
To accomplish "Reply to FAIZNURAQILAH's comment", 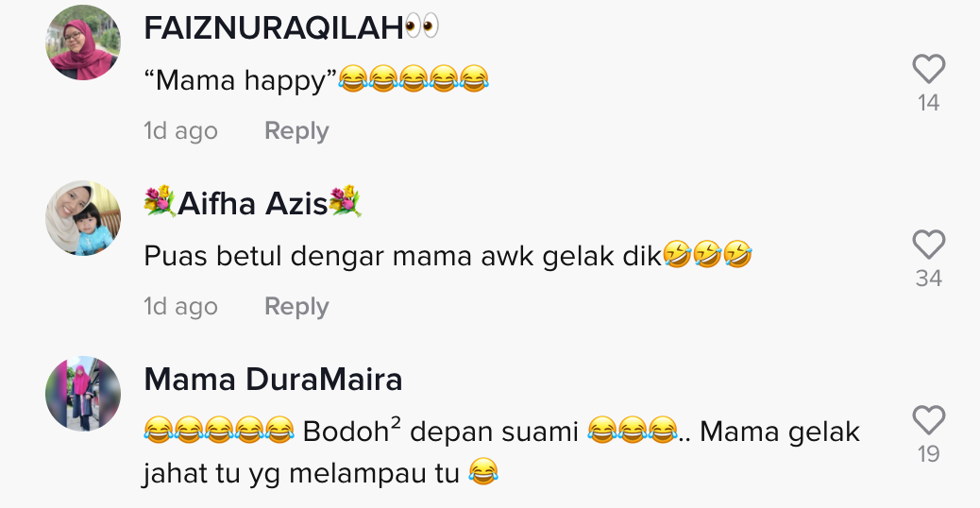I will 296,131.
